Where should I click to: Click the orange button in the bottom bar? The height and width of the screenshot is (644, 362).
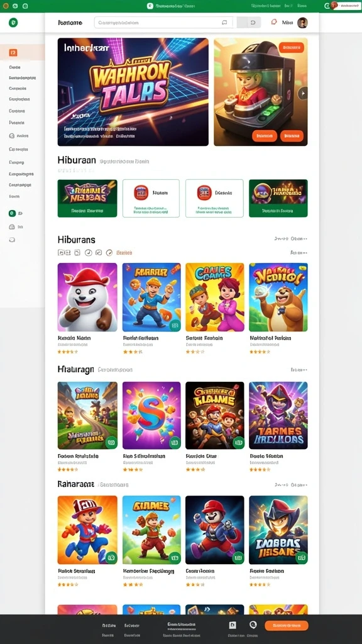coord(286,626)
